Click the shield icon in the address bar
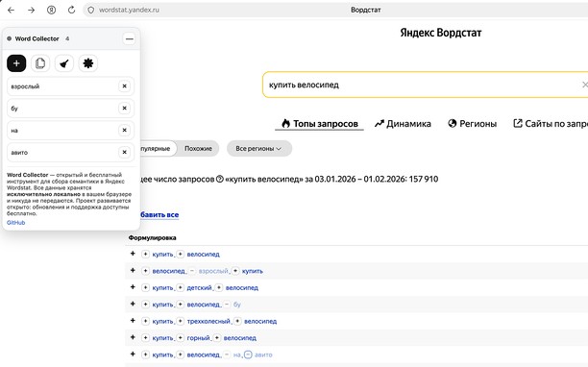Viewport: 588px width, 367px height. tap(90, 11)
